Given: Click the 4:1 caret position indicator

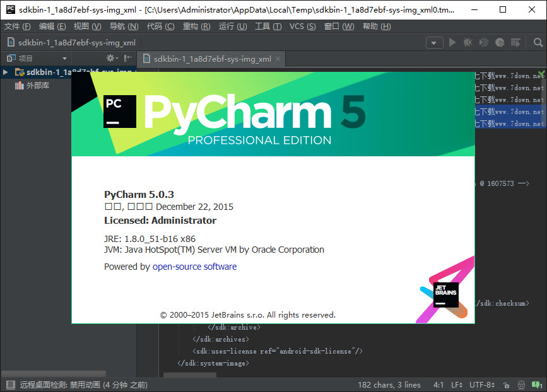Looking at the screenshot, I should (x=438, y=384).
